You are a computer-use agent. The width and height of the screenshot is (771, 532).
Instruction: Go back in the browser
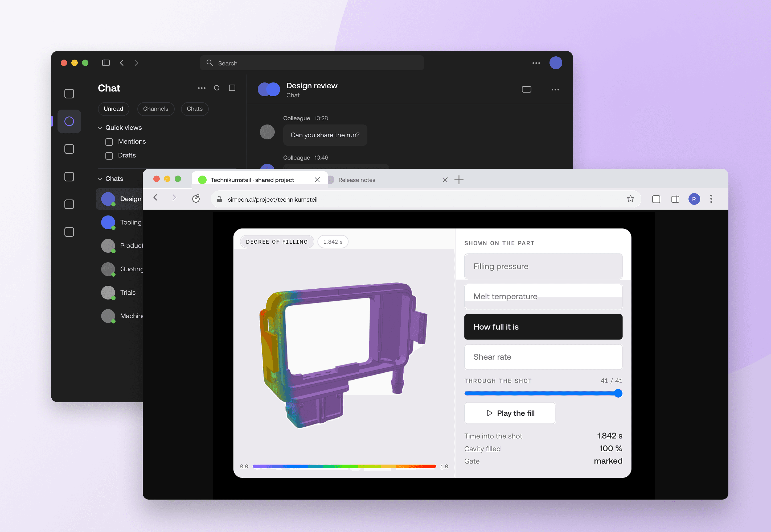pyautogui.click(x=155, y=198)
